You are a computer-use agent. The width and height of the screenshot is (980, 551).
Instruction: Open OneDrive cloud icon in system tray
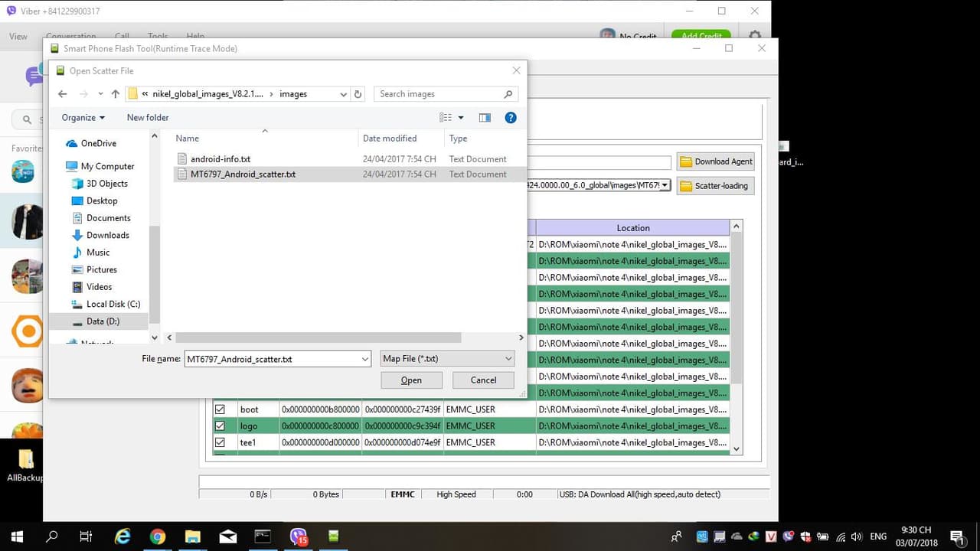pyautogui.click(x=737, y=537)
